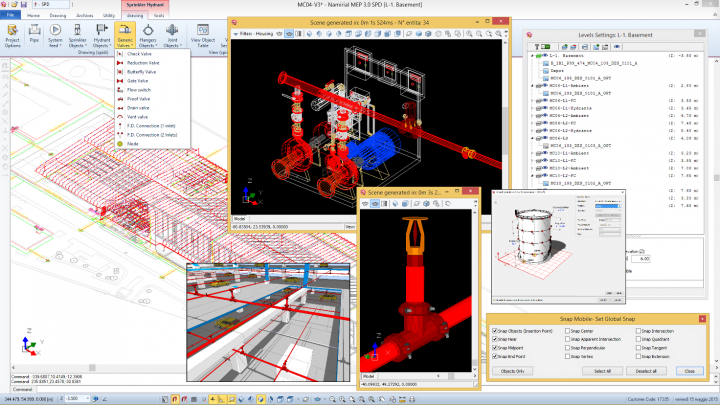Open the File menu tab
The height and width of the screenshot is (405, 720).
(x=9, y=16)
